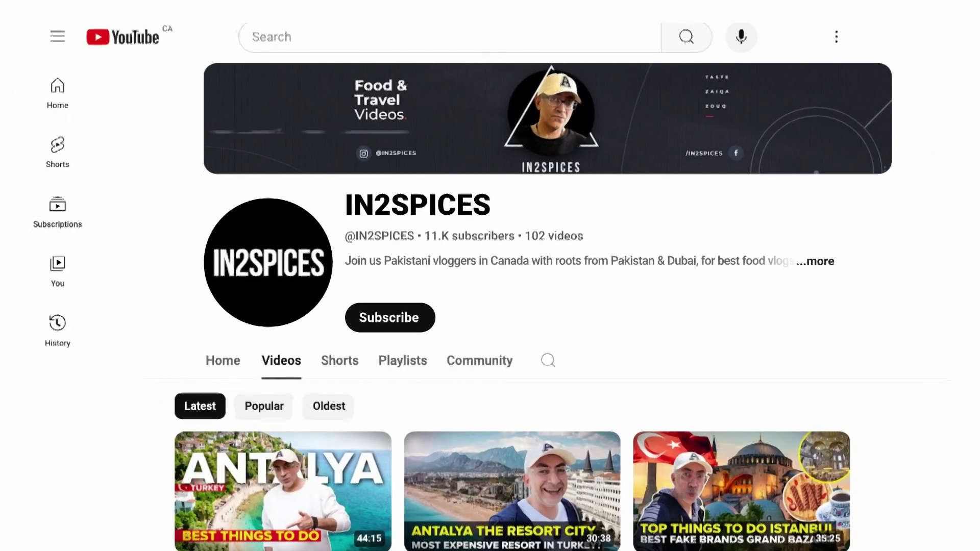The width and height of the screenshot is (980, 551).
Task: Switch to the Community tab
Action: tap(479, 360)
